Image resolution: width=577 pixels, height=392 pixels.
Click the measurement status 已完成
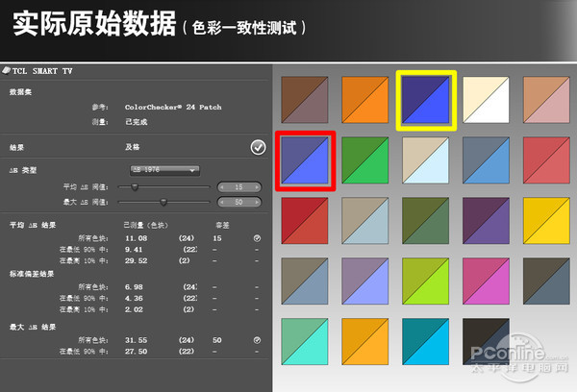(137, 122)
